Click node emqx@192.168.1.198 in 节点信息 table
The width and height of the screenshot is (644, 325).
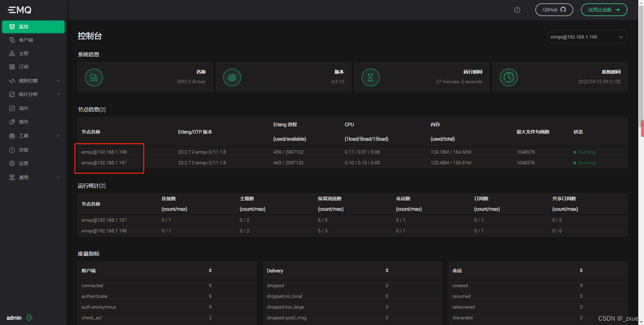(104, 152)
